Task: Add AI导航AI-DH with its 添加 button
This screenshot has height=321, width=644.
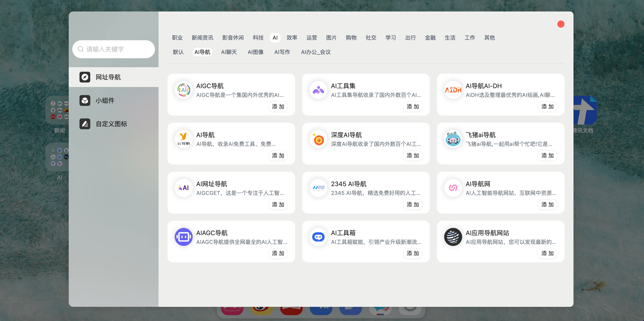Action: click(547, 106)
